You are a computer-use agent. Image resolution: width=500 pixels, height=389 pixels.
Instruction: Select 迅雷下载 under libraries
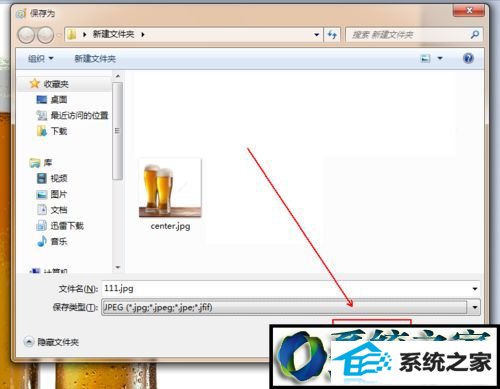pyautogui.click(x=67, y=226)
